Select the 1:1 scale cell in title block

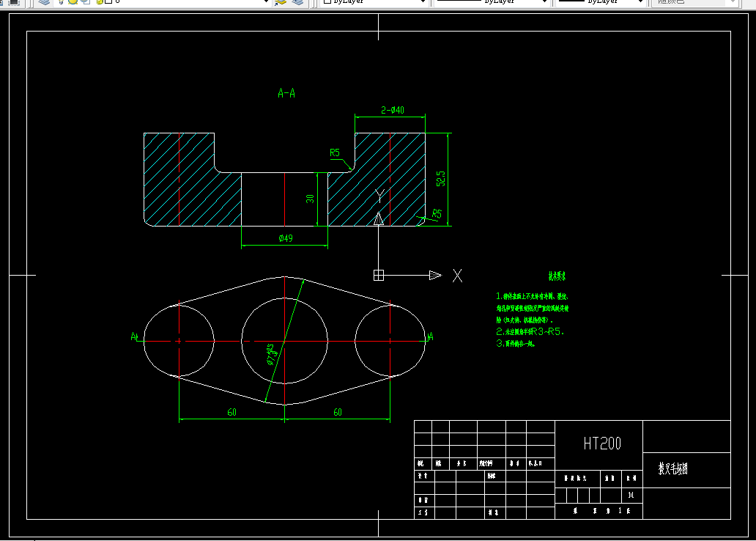tap(631, 495)
